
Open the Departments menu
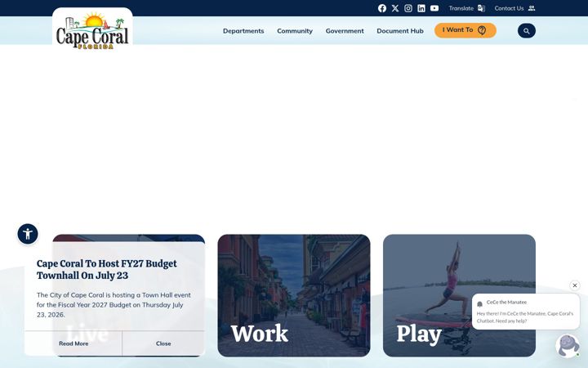tap(243, 31)
